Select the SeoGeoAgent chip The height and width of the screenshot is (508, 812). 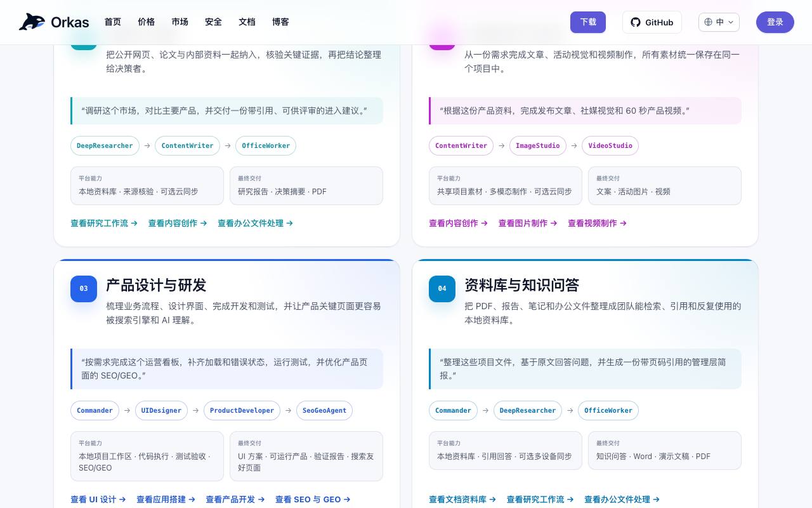[x=325, y=411]
